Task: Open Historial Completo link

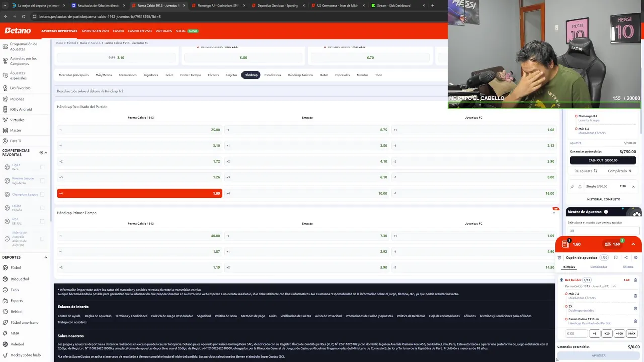Action: (x=603, y=199)
